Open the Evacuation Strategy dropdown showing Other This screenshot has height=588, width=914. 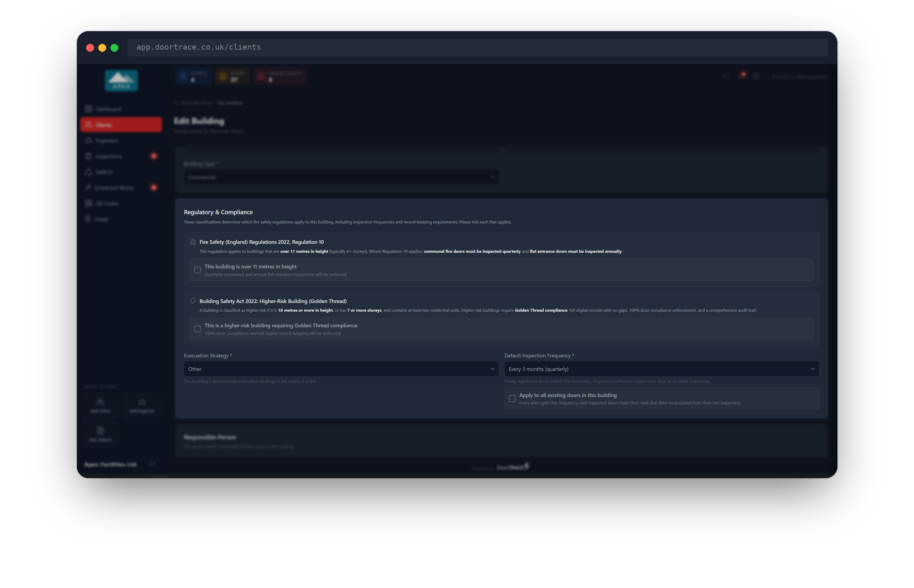(x=341, y=369)
